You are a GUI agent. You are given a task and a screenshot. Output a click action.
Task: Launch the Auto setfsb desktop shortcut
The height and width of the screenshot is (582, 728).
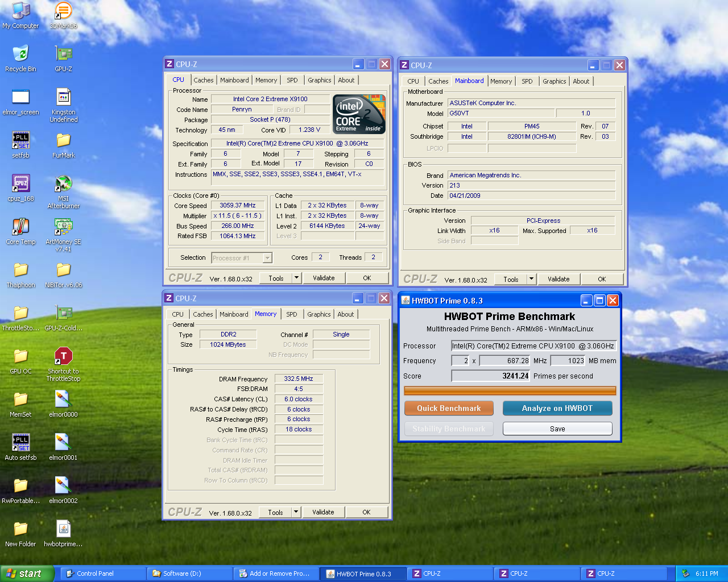click(x=20, y=447)
